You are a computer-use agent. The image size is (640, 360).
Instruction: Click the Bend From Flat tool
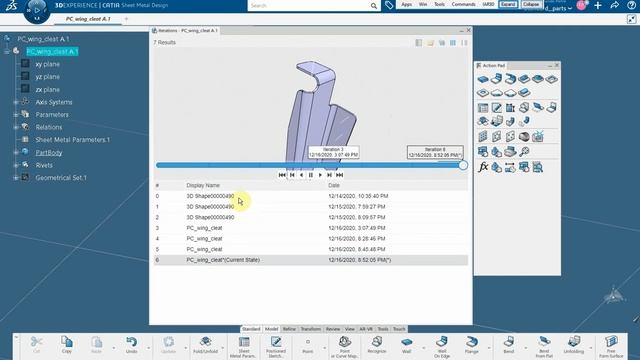544,347
